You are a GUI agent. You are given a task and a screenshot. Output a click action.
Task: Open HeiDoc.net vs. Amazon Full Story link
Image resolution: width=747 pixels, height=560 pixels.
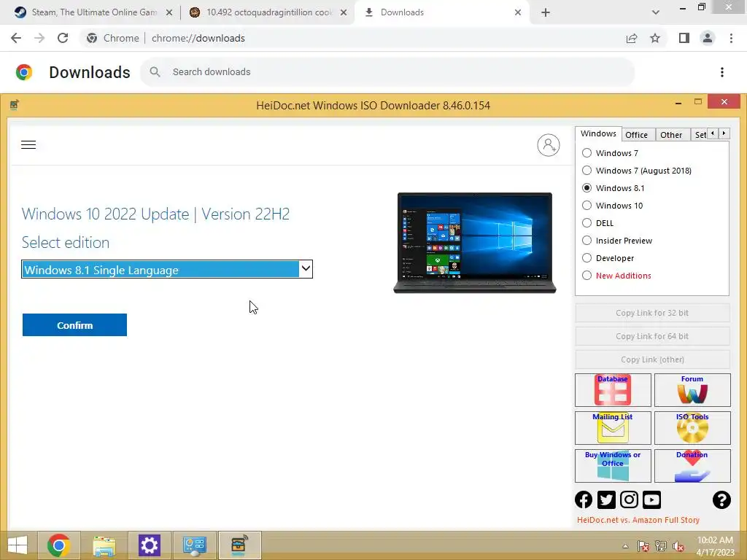(x=638, y=520)
